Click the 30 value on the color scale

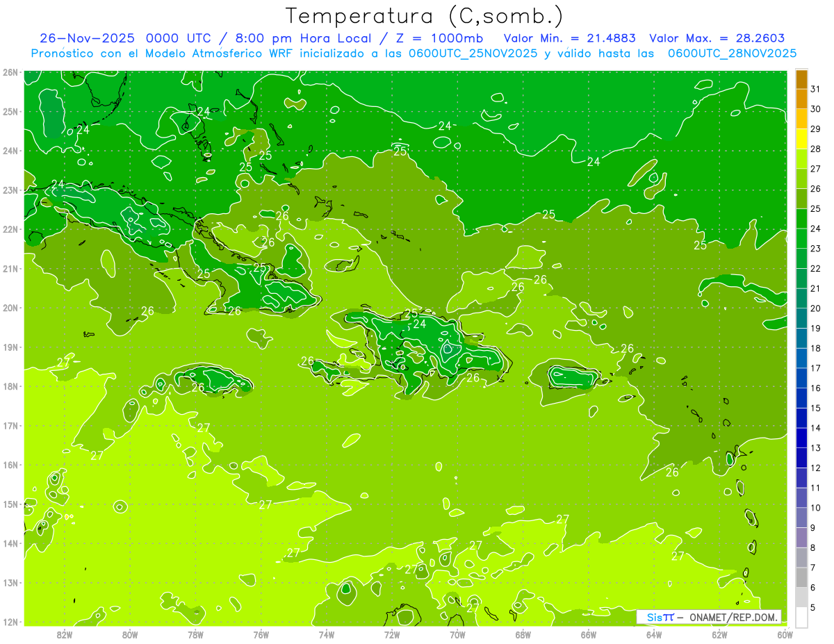click(x=815, y=109)
